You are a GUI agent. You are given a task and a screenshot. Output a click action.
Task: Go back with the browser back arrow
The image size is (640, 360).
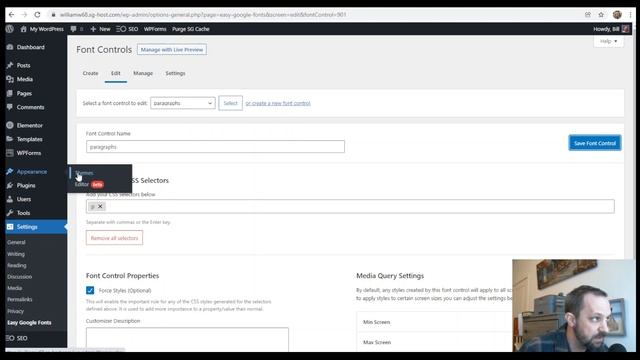click(x=11, y=15)
